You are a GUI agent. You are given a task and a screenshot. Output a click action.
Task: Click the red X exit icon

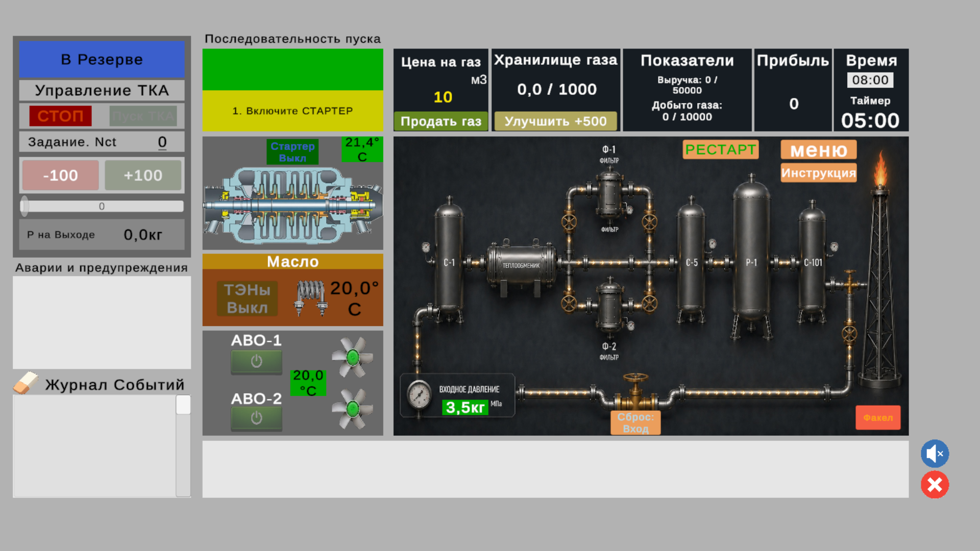935,485
